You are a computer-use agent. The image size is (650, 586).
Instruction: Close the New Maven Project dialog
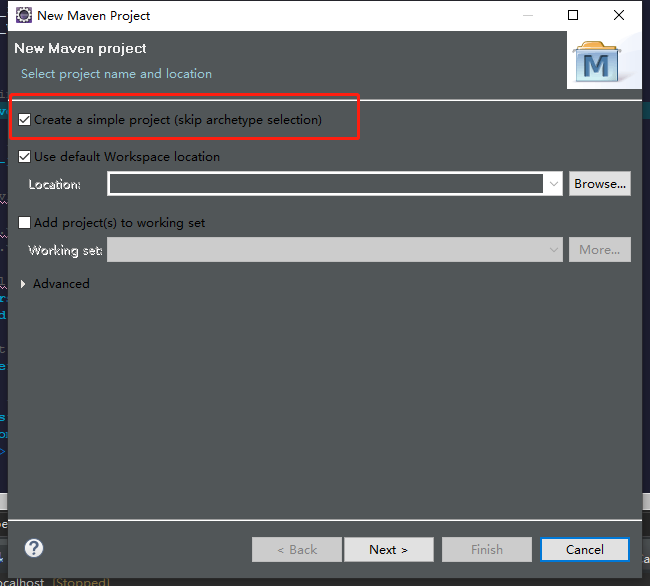point(618,15)
